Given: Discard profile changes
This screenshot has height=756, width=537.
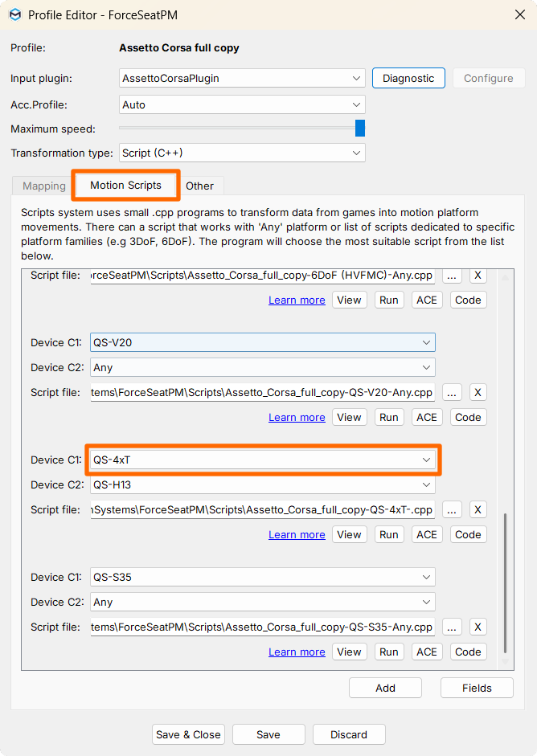Looking at the screenshot, I should click(349, 735).
